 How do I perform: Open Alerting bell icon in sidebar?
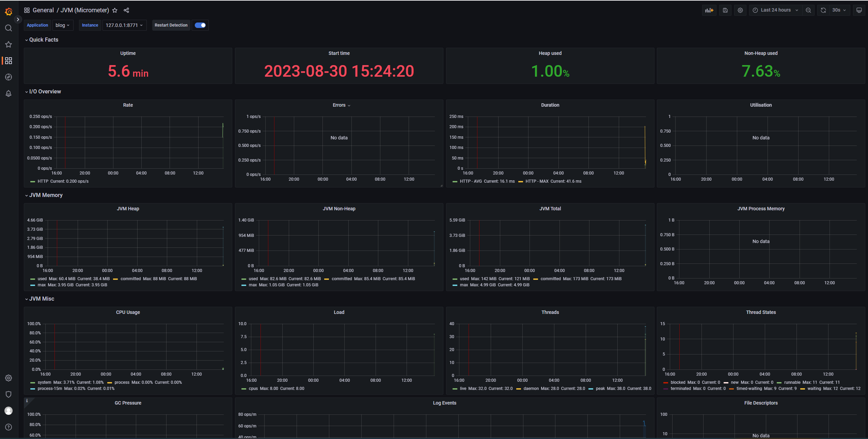point(9,93)
